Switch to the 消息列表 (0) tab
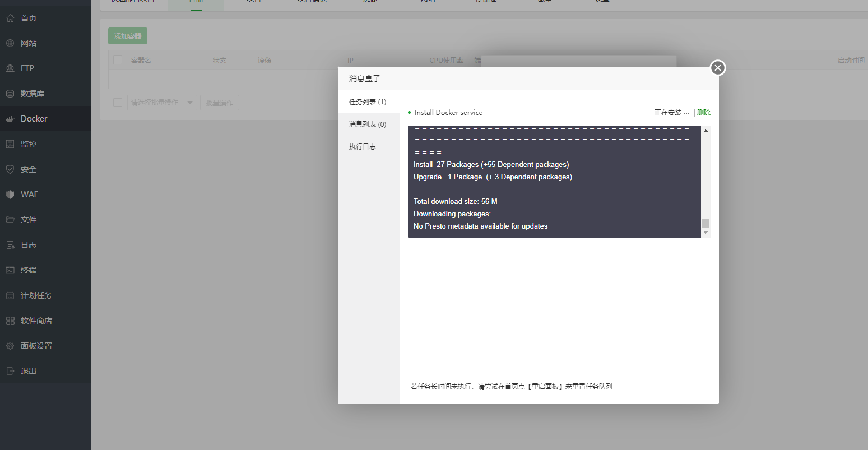 [x=368, y=124]
